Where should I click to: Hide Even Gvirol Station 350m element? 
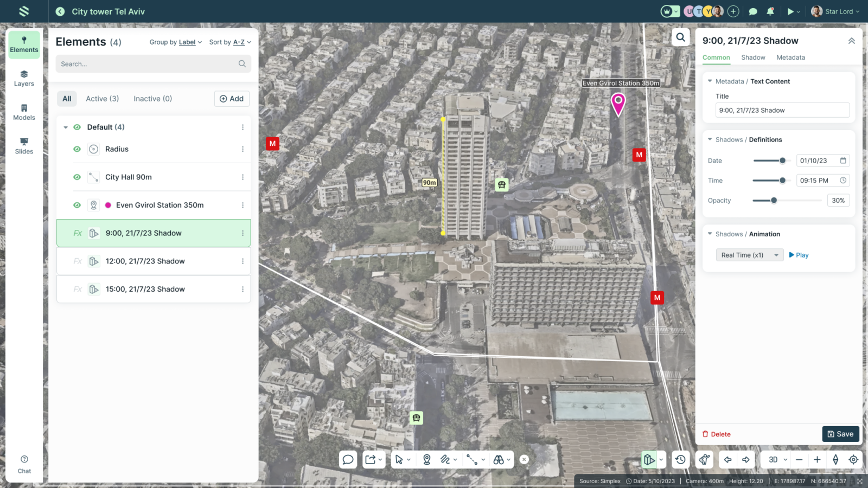(x=77, y=205)
